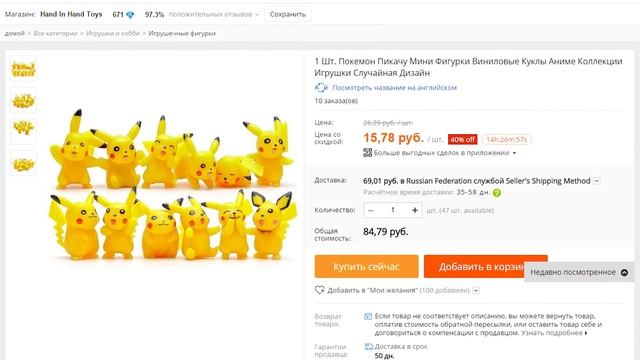Collapse the Недавно посмотренное panel arrow
Viewport: 640px width, 360px height.
pyautogui.click(x=624, y=272)
